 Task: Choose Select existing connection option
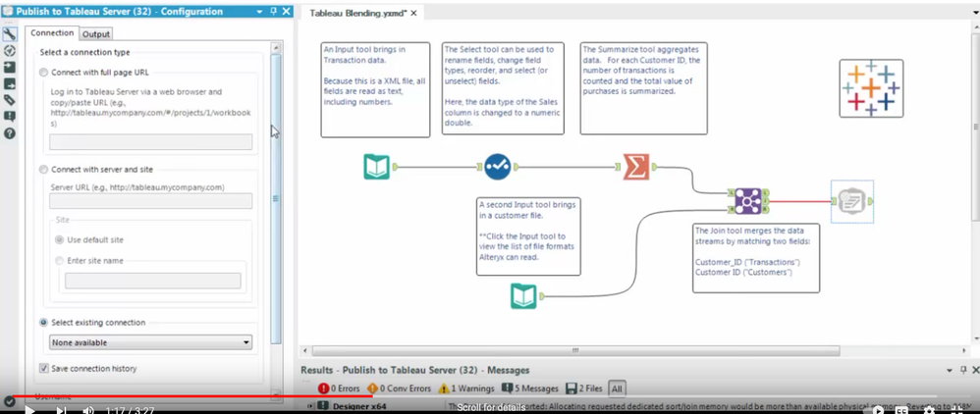43,322
